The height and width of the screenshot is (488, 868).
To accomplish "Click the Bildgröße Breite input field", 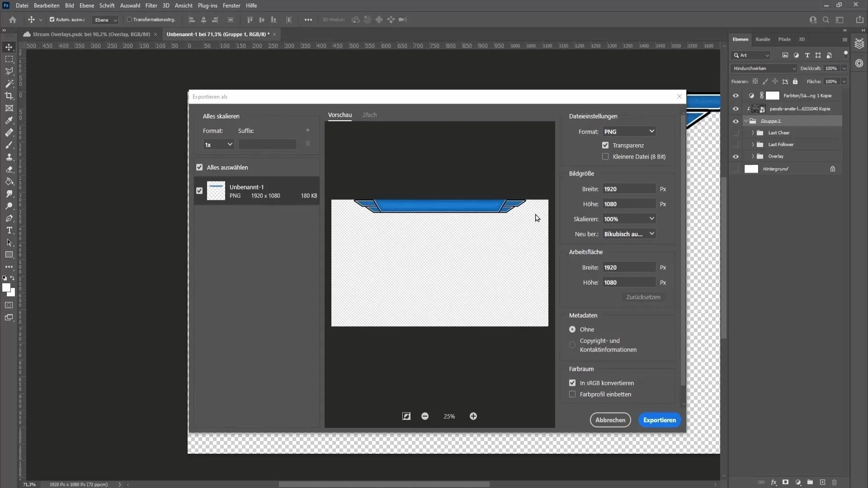I will pos(629,189).
